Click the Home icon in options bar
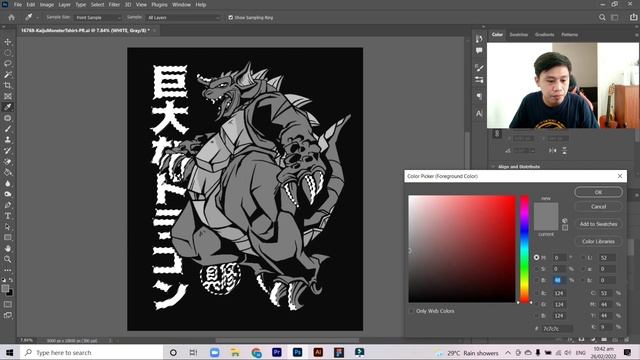 click(11, 18)
